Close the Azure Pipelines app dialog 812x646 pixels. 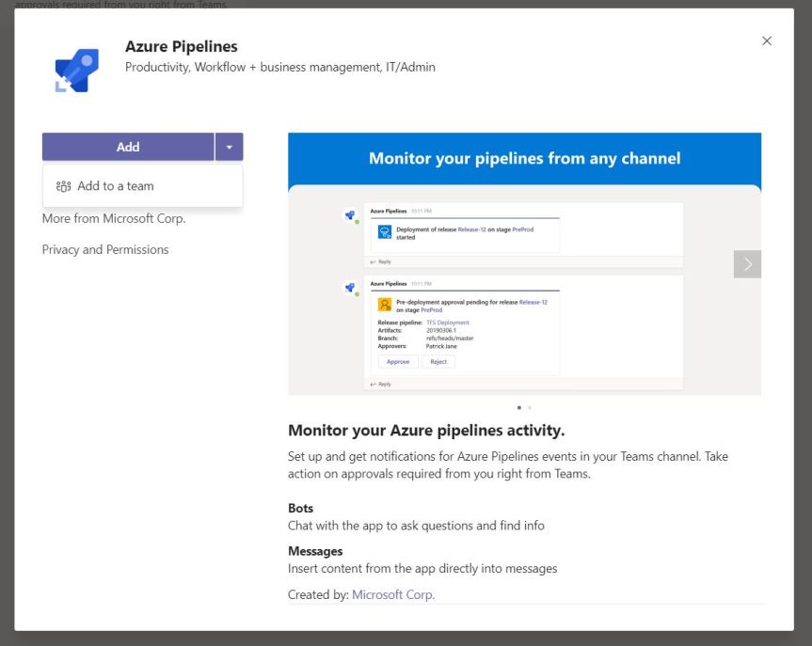click(x=767, y=41)
